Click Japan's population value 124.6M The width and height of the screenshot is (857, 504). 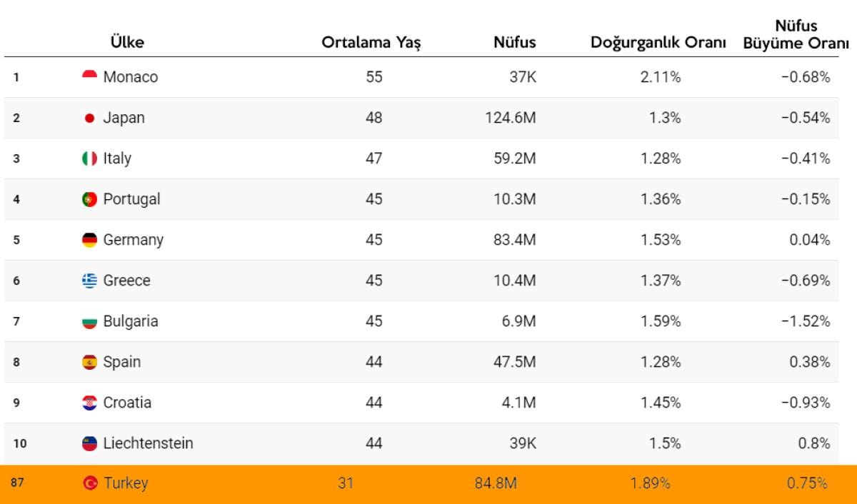point(510,118)
